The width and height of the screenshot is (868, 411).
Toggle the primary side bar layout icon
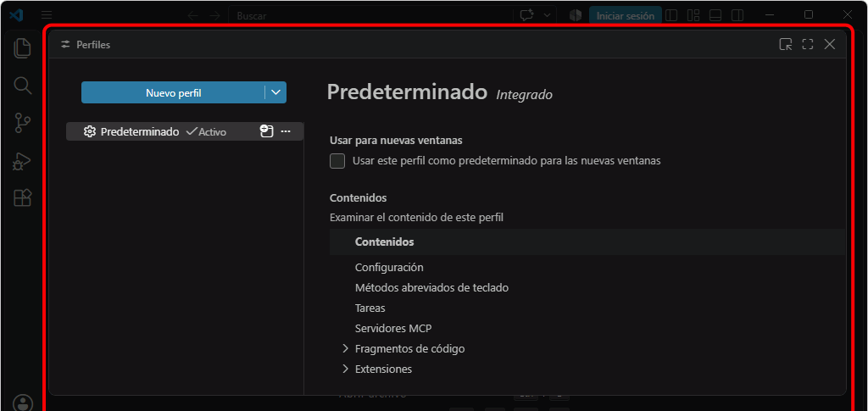tap(671, 15)
